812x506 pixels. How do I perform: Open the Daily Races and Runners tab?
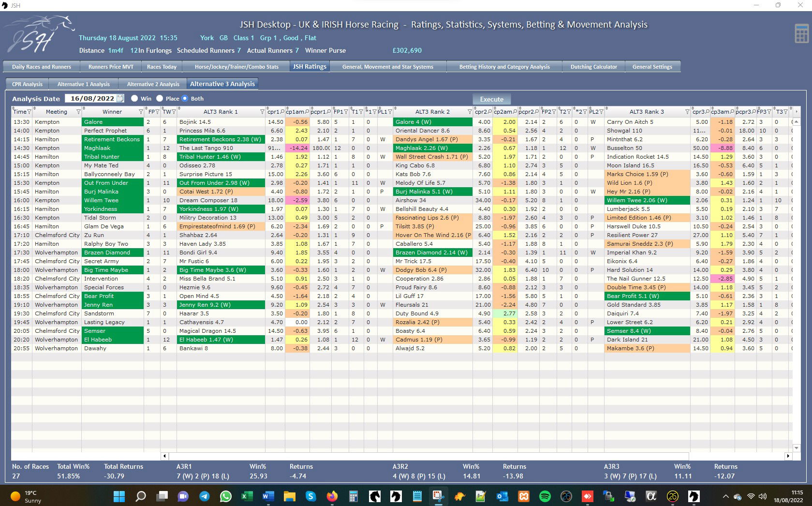point(42,67)
